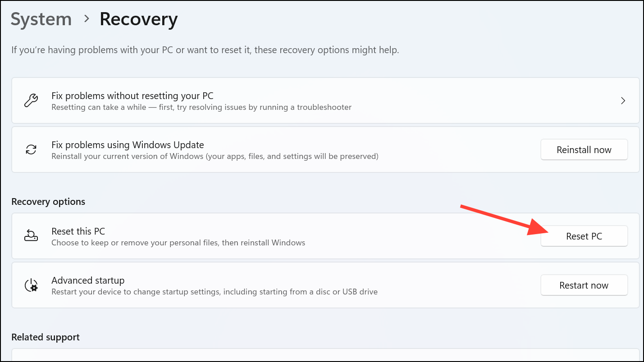Image resolution: width=644 pixels, height=362 pixels.
Task: Click the Recovery breadcrumb label
Action: tap(138, 19)
